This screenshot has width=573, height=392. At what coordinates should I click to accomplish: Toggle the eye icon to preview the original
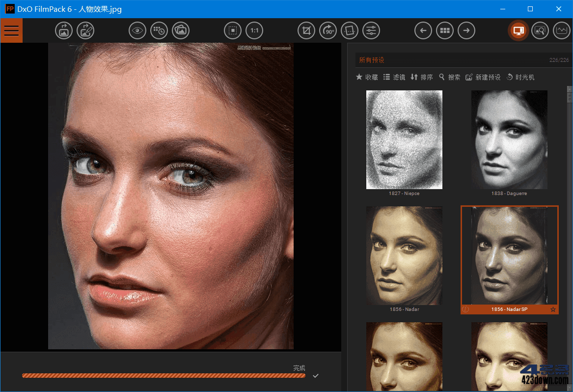pyautogui.click(x=137, y=30)
